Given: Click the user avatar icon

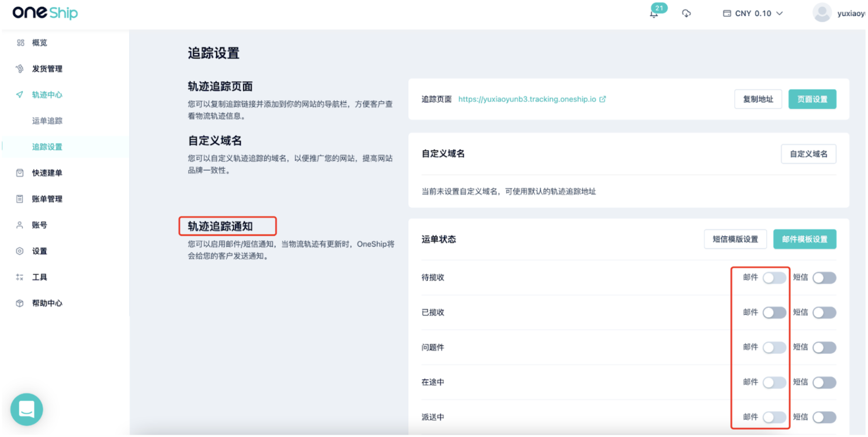Looking at the screenshot, I should click(822, 13).
